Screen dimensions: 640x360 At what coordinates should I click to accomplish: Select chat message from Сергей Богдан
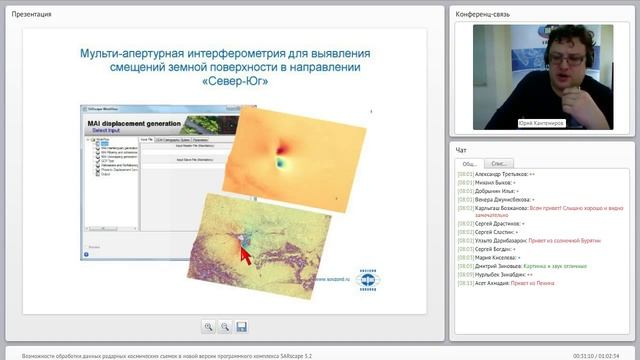click(x=487, y=249)
